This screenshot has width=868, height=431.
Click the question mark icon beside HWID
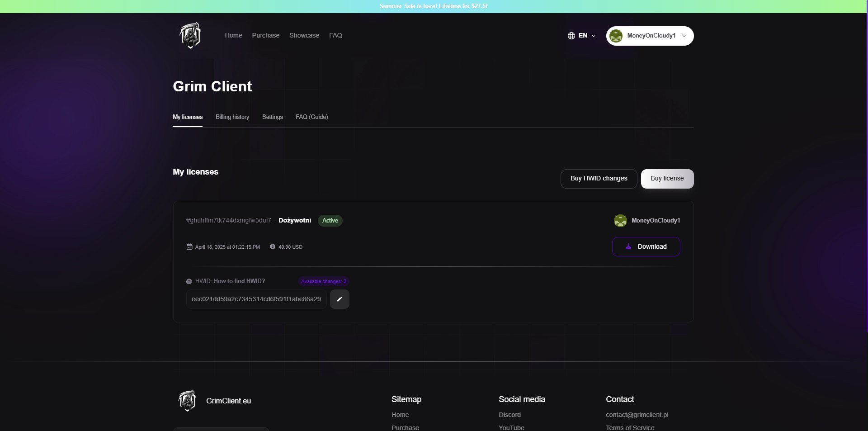(189, 281)
